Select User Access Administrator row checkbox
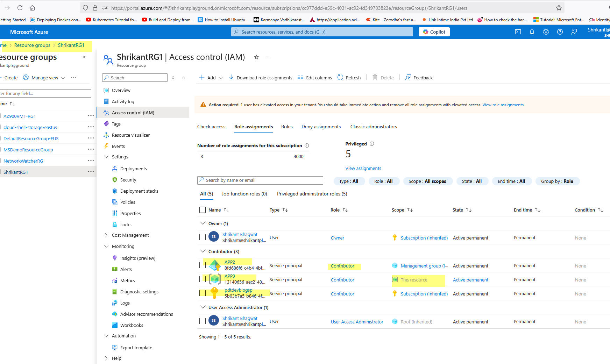 click(x=202, y=321)
